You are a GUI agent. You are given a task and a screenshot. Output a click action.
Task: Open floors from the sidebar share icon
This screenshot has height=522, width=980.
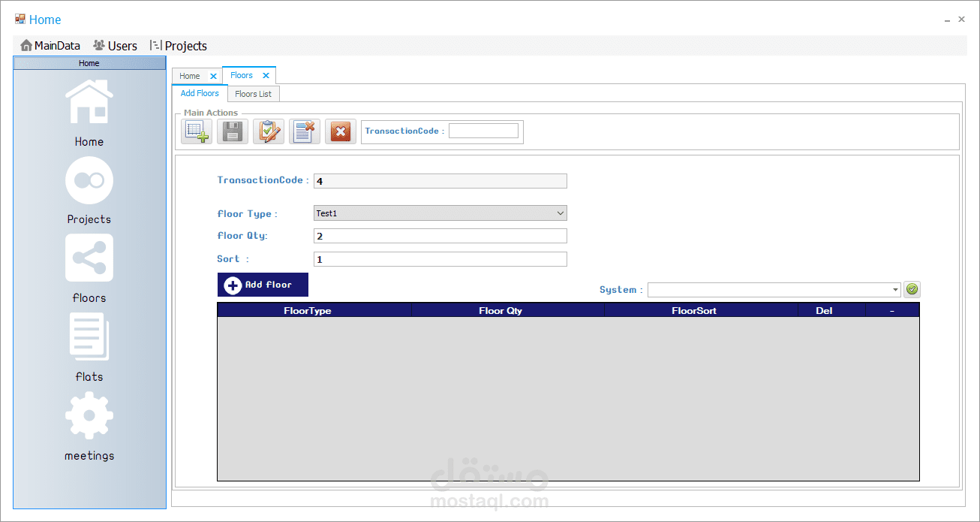click(x=89, y=258)
